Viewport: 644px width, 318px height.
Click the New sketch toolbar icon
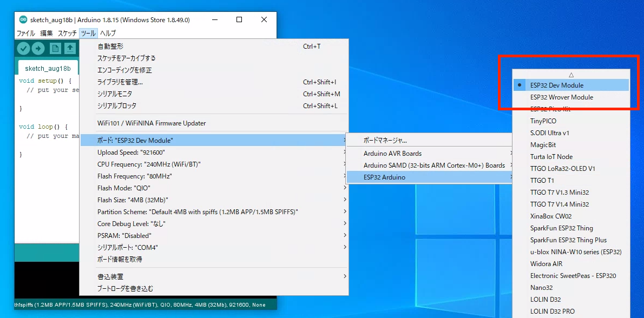[x=55, y=49]
